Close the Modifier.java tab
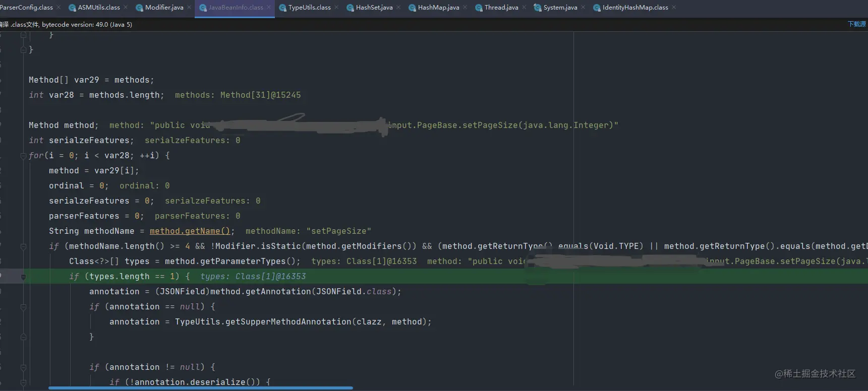868x391 pixels. (189, 7)
